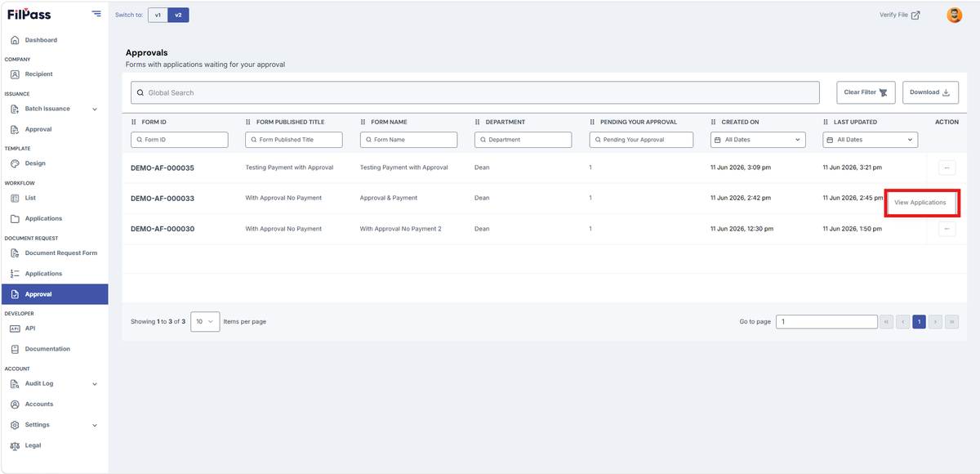Click the Department filter input
Image resolution: width=980 pixels, height=474 pixels.
tap(523, 140)
